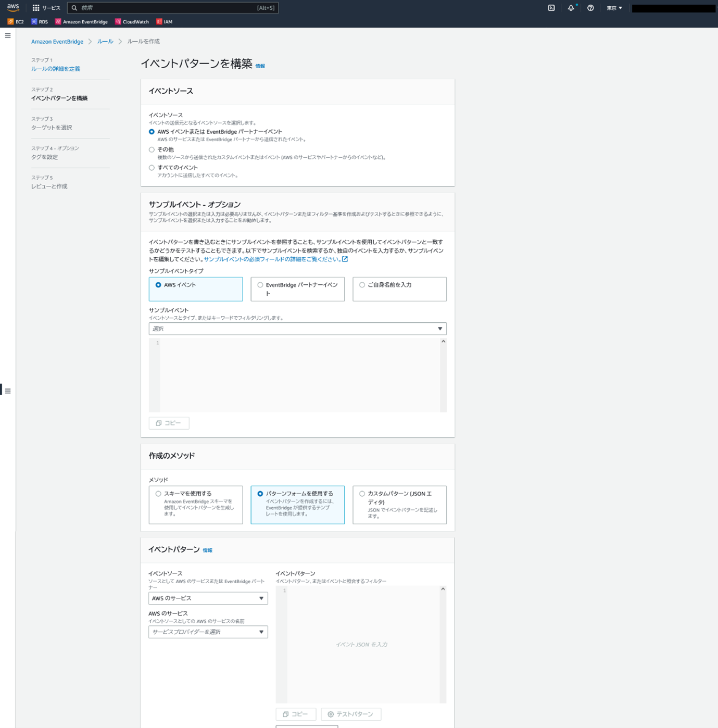Click the ステップ2 イベントパターンを構築 step

click(59, 98)
